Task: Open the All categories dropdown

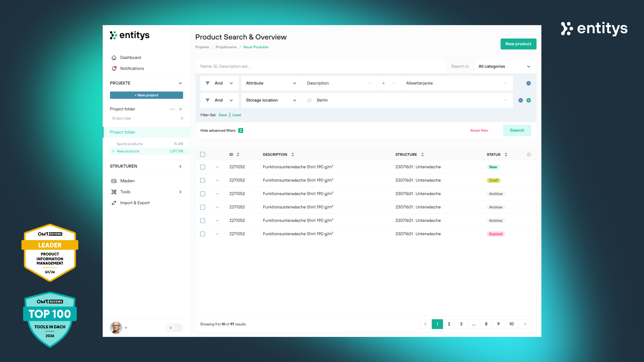Action: (504, 66)
